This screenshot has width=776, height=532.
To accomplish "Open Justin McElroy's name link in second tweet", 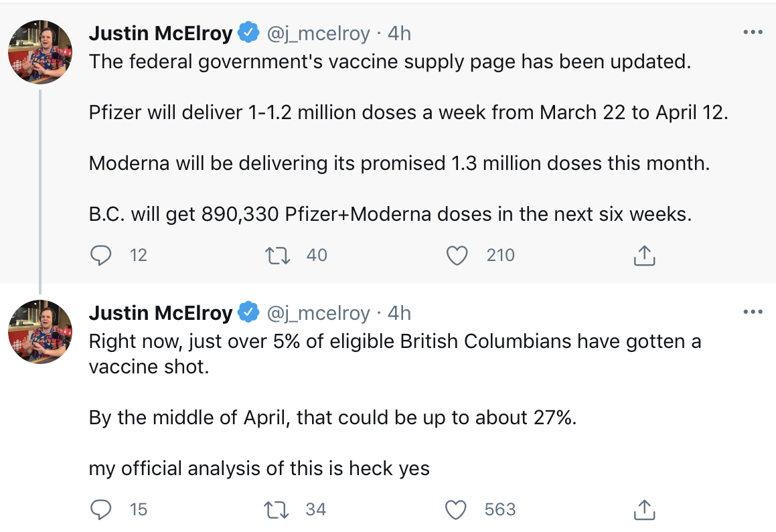I will tap(160, 313).
